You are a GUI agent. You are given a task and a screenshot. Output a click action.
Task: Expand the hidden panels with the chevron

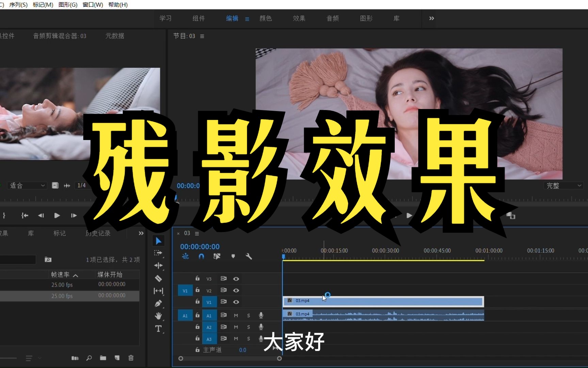431,18
